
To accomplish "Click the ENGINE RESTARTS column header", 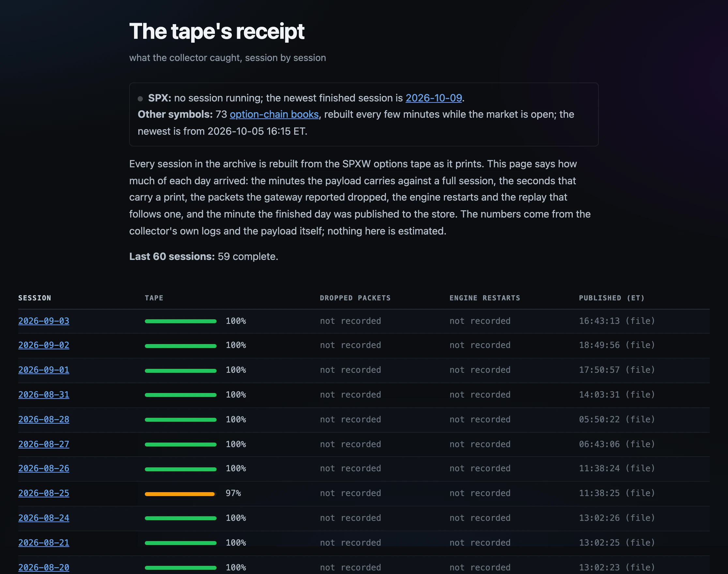I will [485, 298].
